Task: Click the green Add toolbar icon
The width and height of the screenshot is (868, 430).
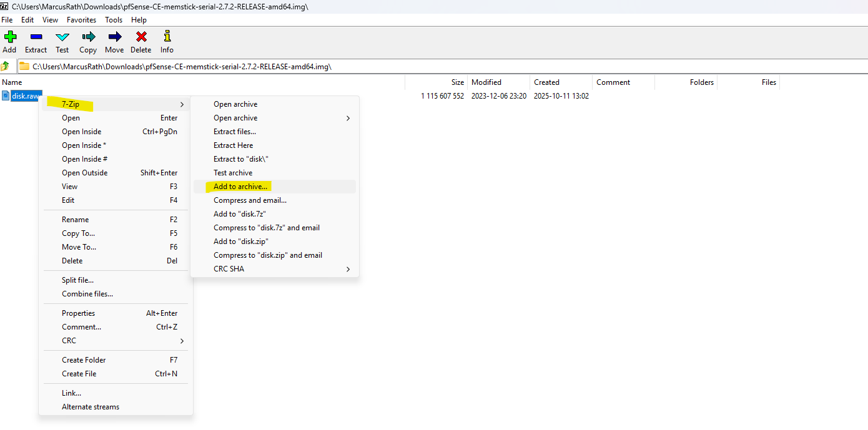Action: click(9, 37)
